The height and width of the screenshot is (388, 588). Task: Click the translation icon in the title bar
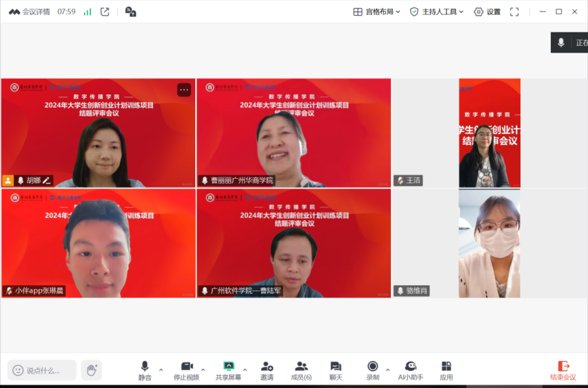130,12
